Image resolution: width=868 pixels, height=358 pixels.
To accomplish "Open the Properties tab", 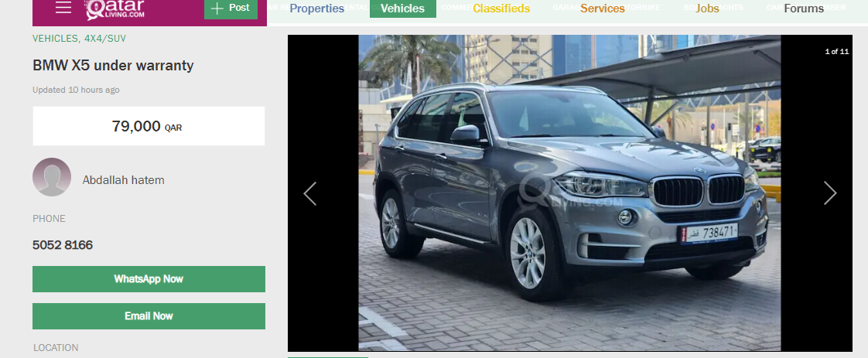I will pyautogui.click(x=316, y=9).
